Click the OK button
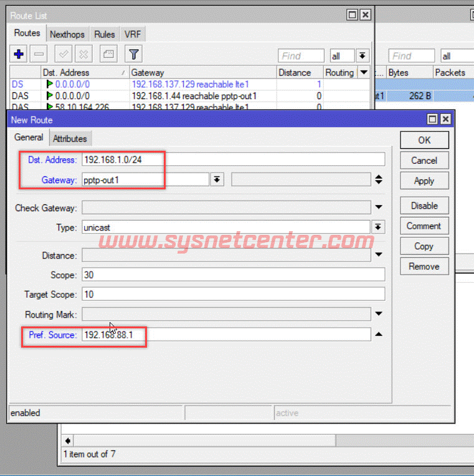The height and width of the screenshot is (476, 474). 424,140
